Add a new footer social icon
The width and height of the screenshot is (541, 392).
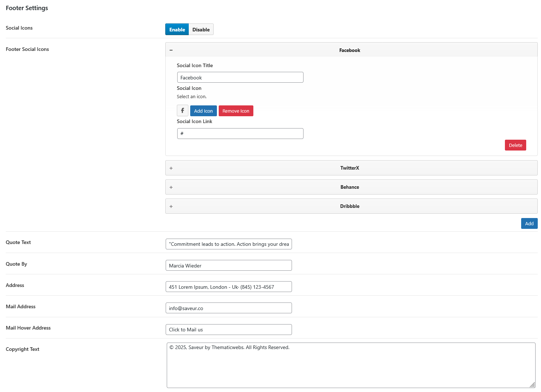[x=529, y=223]
